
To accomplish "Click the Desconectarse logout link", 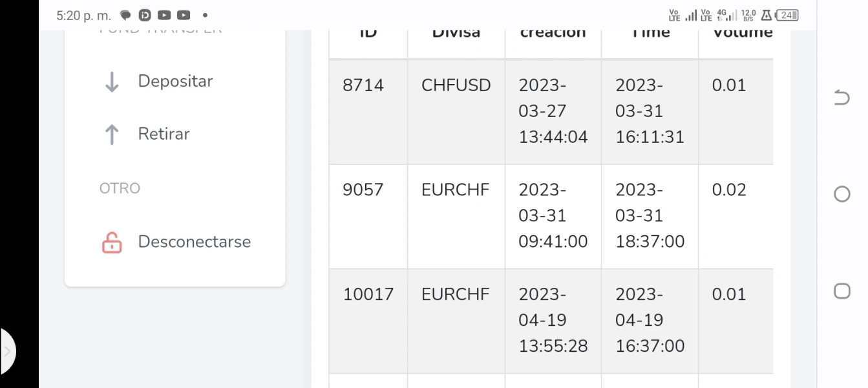I will (x=194, y=242).
